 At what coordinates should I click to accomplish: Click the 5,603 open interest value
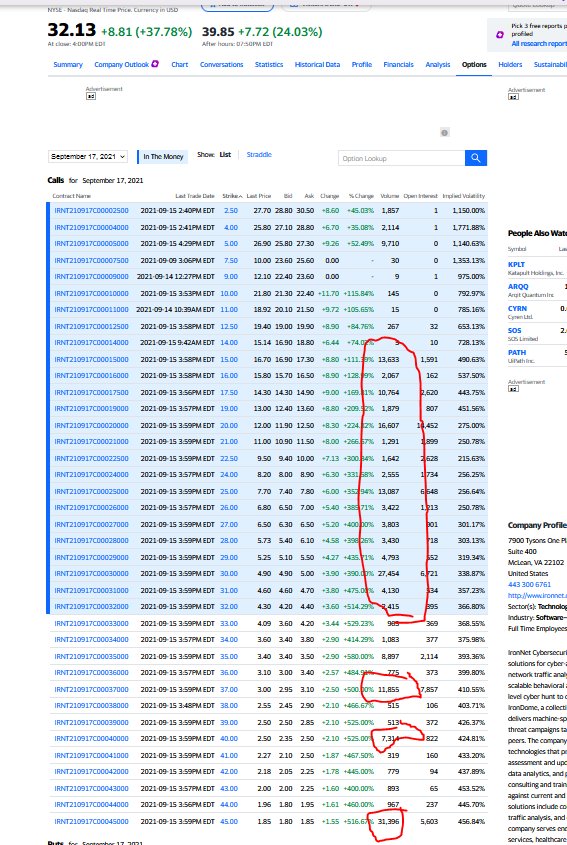[429, 822]
